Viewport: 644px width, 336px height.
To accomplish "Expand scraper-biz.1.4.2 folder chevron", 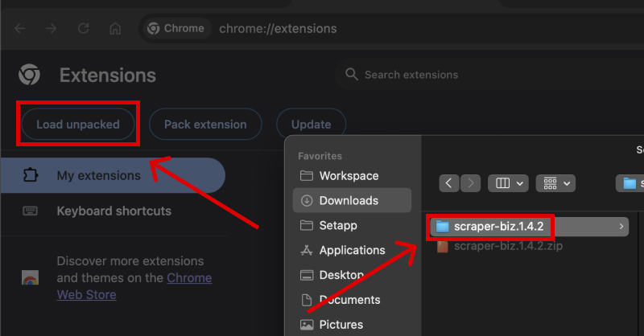I will (621, 227).
